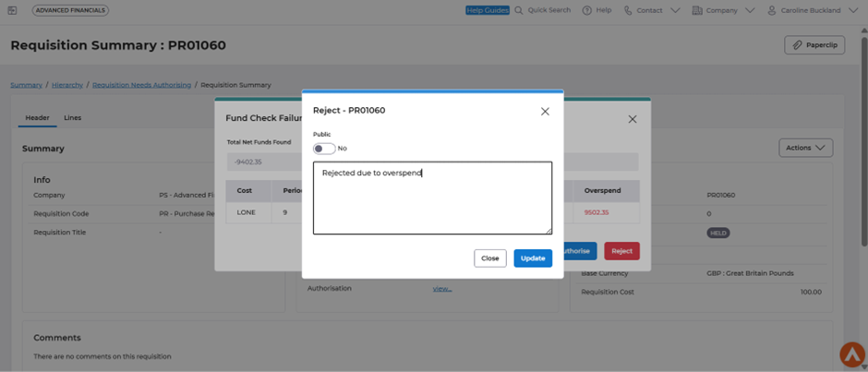Click the Help Guides button
Screen dimensions: 868x372
click(488, 10)
